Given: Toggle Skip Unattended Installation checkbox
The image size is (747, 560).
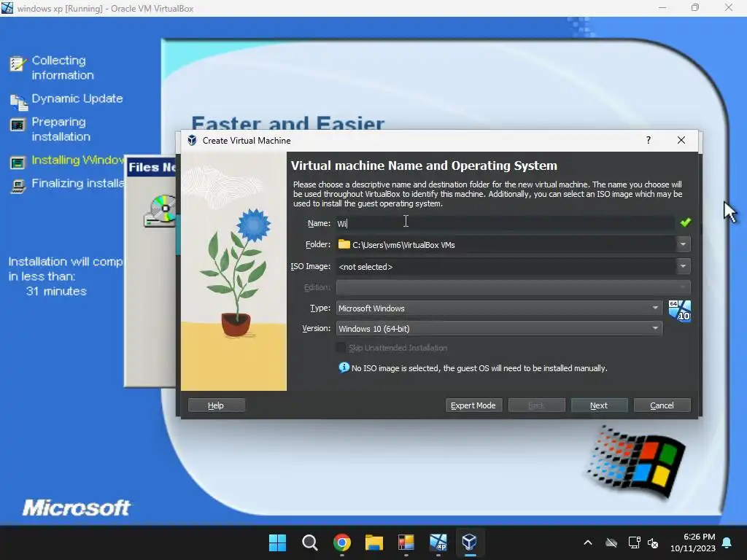Looking at the screenshot, I should click(x=341, y=348).
